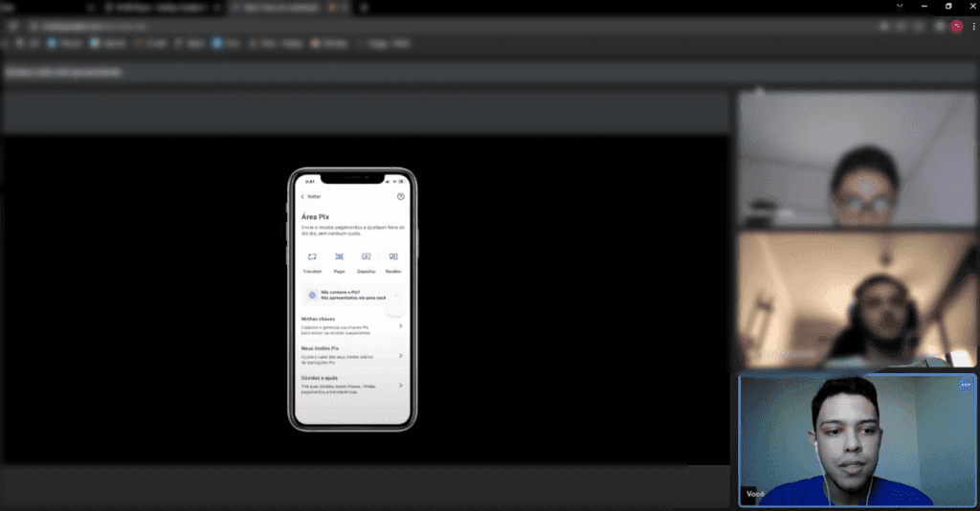Expand the Meus limites Pix chevron
Viewport: 980px width, 511px height.
(401, 355)
